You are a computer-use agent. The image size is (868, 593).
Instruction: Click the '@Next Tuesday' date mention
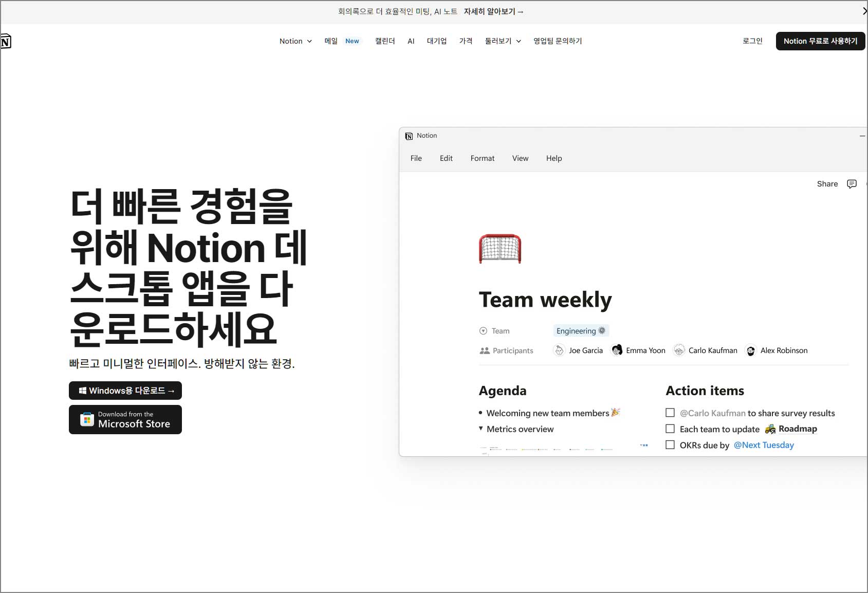point(764,445)
